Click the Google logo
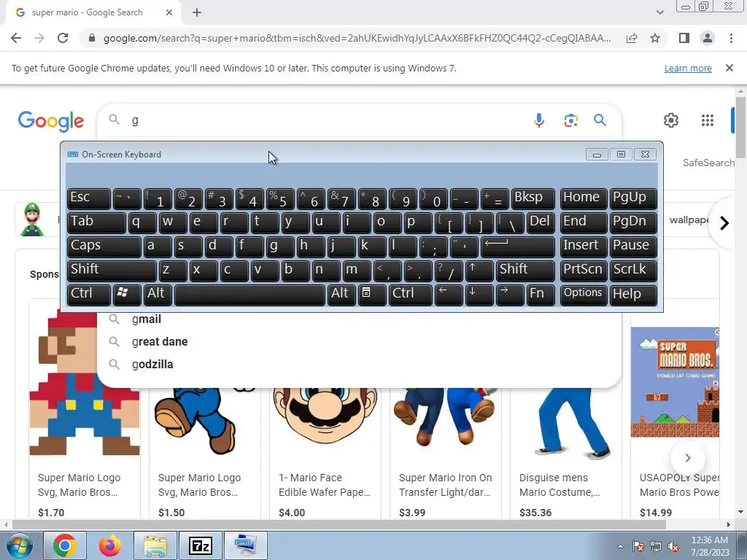The width and height of the screenshot is (747, 560). tap(51, 121)
